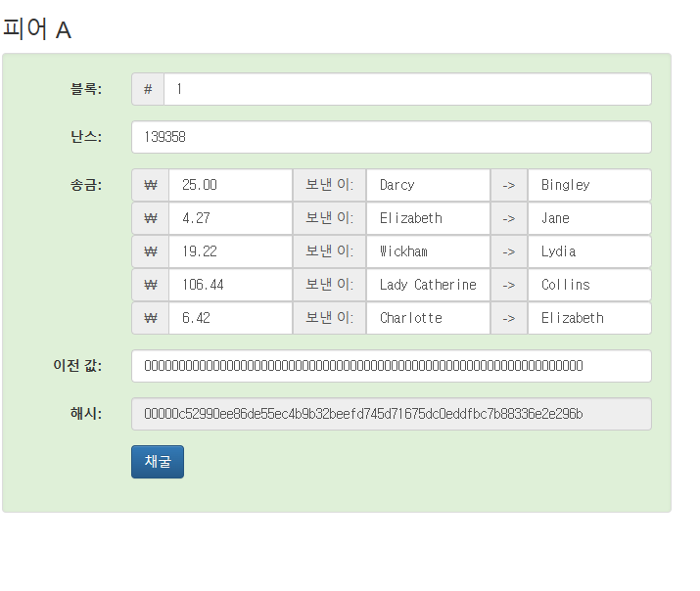Click the 보낸 이 label in the Darcy row
The width and height of the screenshot is (700, 591).
pos(330,185)
